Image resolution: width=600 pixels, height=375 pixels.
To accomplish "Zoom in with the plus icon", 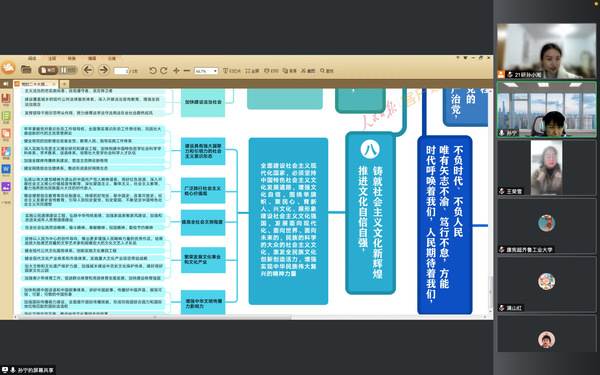I will point(176,70).
